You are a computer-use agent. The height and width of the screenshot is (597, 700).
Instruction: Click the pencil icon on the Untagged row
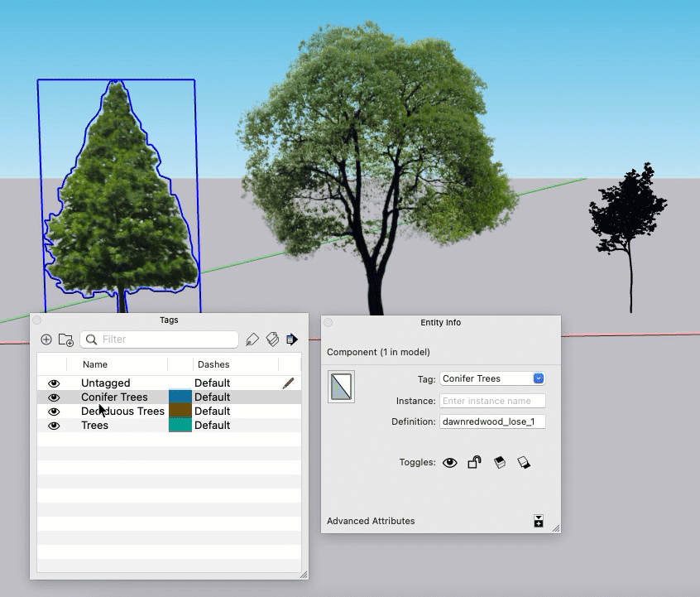(288, 383)
